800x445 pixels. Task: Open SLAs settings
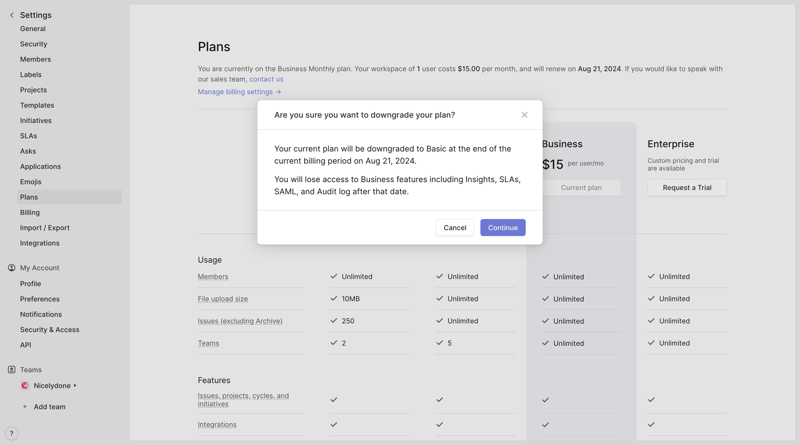coord(29,136)
